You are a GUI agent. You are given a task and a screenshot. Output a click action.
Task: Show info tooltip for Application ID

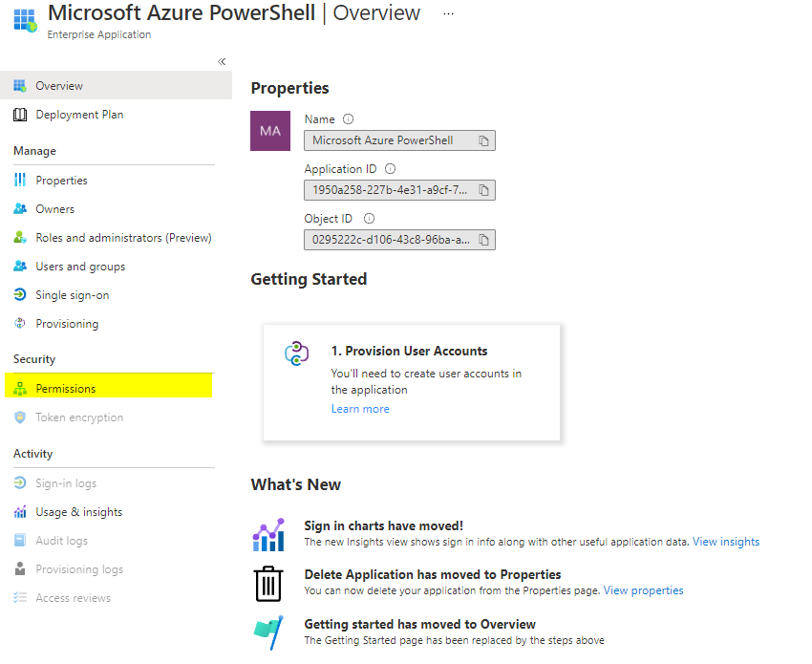click(391, 169)
